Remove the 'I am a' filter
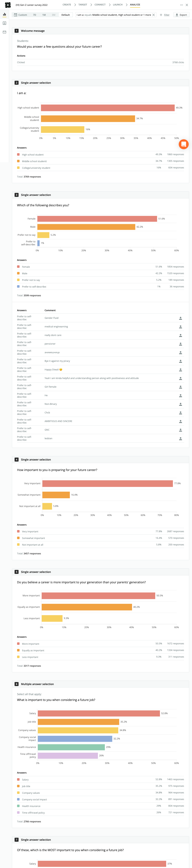The height and width of the screenshot is (868, 192). tap(154, 15)
